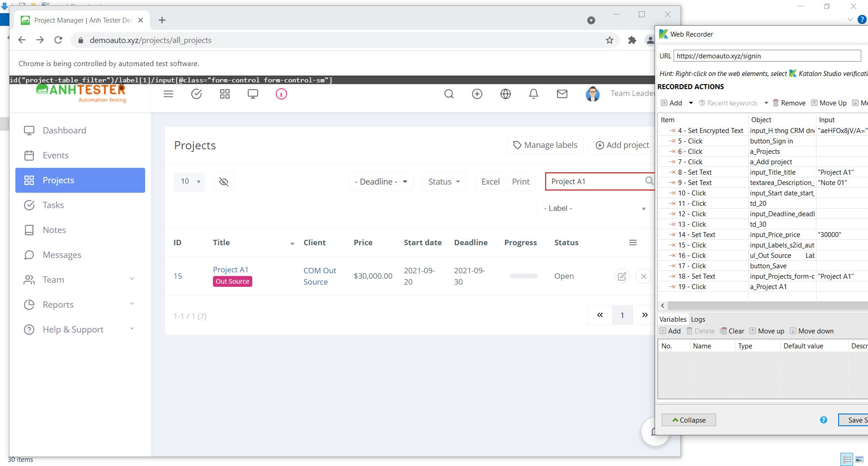Open the Project A1 title link

pyautogui.click(x=231, y=270)
